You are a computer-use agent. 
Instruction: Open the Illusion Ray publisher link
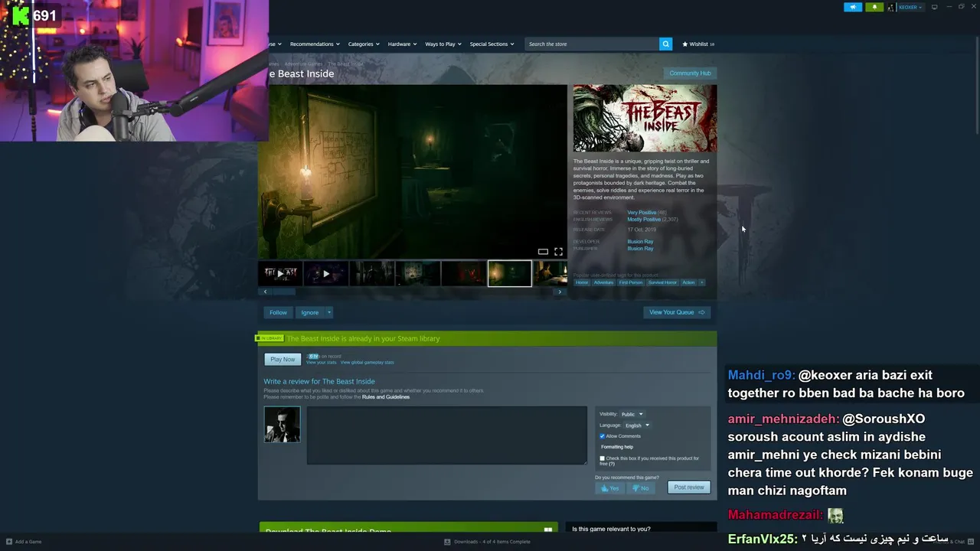tap(640, 249)
